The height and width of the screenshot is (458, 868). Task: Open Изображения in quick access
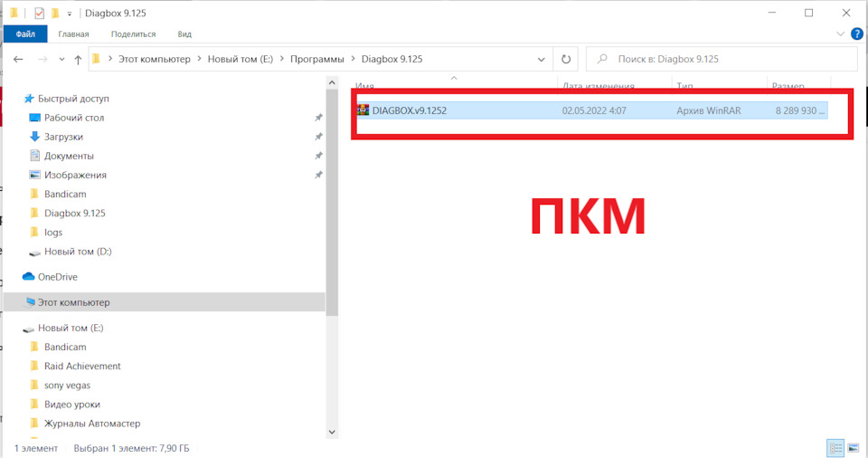(75, 175)
